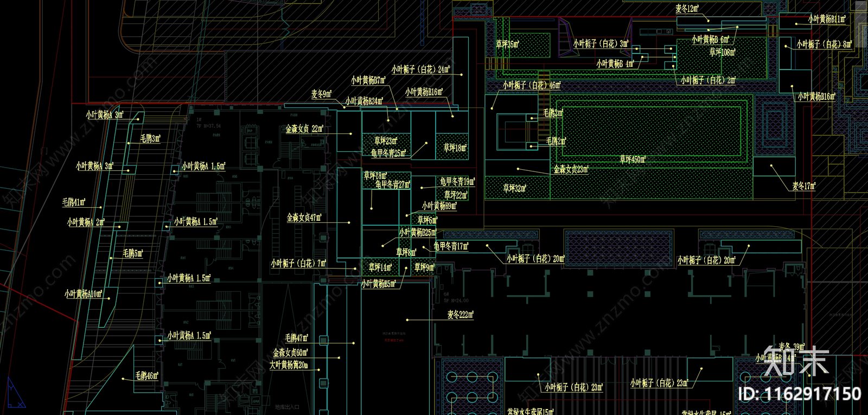Image resolution: width=868 pixels, height=415 pixels.
Task: Select the 小叶黄杨A10㎡ label
Action: coord(84,294)
